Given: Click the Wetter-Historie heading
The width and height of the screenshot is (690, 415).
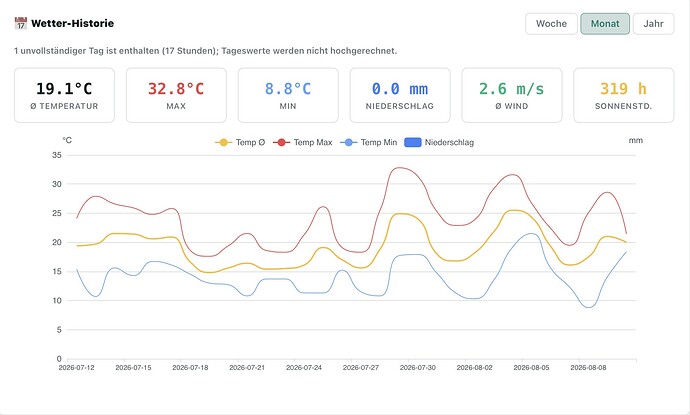Looking at the screenshot, I should pos(72,23).
